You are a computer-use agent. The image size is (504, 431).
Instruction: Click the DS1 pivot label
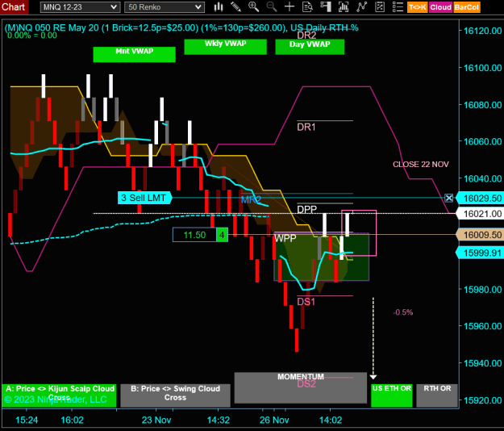pos(306,302)
